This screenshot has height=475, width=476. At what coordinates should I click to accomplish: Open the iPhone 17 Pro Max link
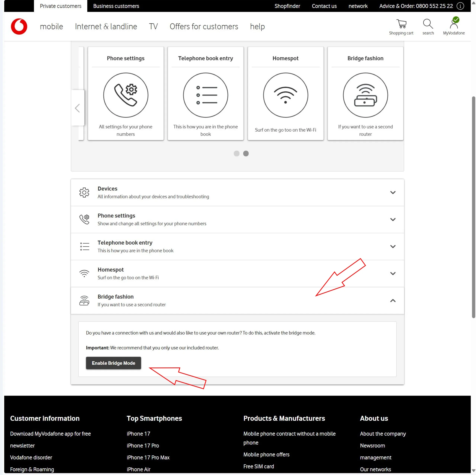tap(148, 457)
